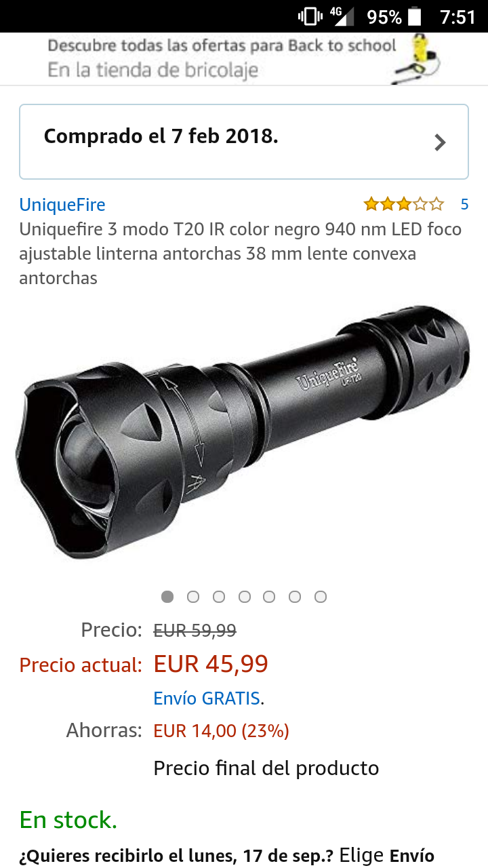Select the first image carousel dot
This screenshot has height=868, width=488.
pos(167,597)
